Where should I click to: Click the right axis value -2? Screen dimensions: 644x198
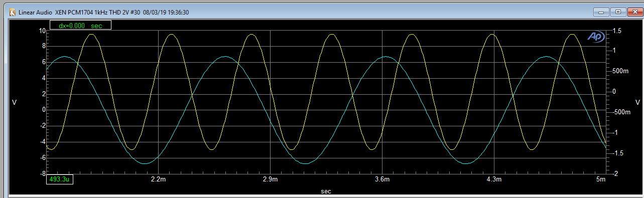[615, 173]
